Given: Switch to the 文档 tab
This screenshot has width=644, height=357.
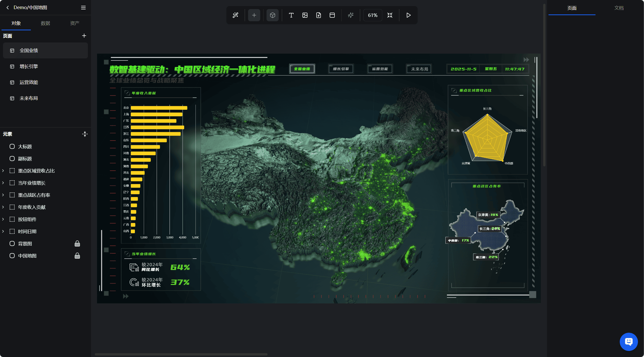Looking at the screenshot, I should tap(619, 8).
